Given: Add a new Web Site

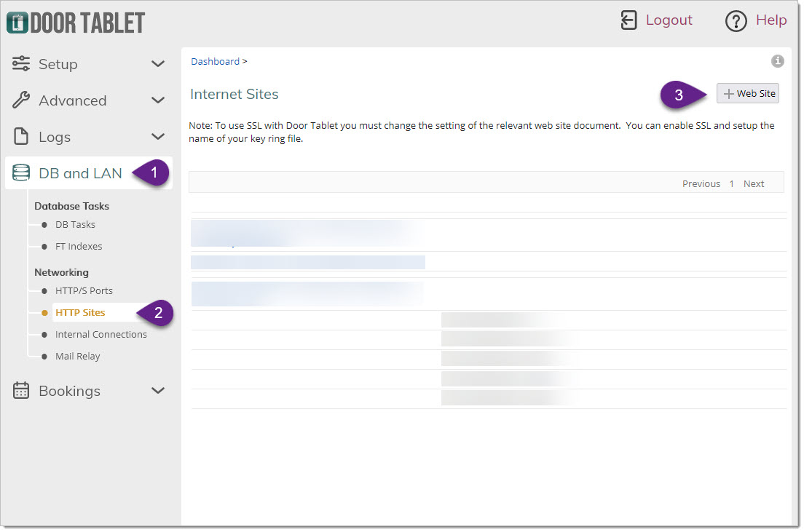Looking at the screenshot, I should click(x=748, y=94).
